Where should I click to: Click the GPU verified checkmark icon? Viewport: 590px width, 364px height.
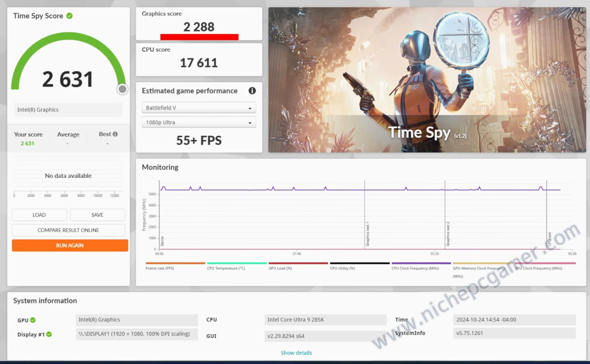[x=33, y=320]
